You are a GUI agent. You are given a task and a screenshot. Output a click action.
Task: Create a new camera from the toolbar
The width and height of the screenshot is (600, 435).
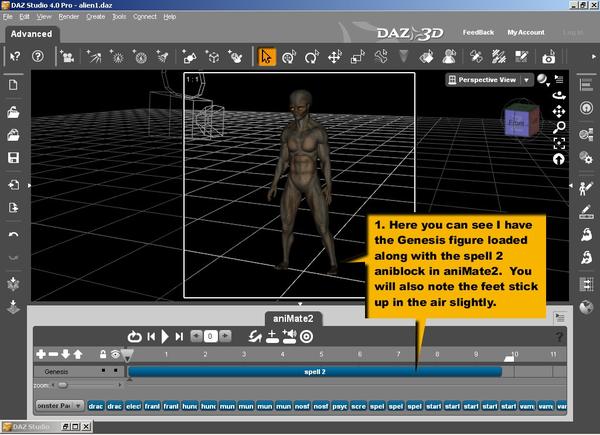point(67,57)
